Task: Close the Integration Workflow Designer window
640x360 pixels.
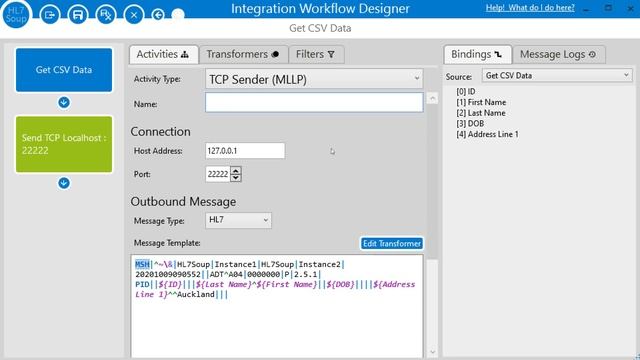Action: [631, 8]
